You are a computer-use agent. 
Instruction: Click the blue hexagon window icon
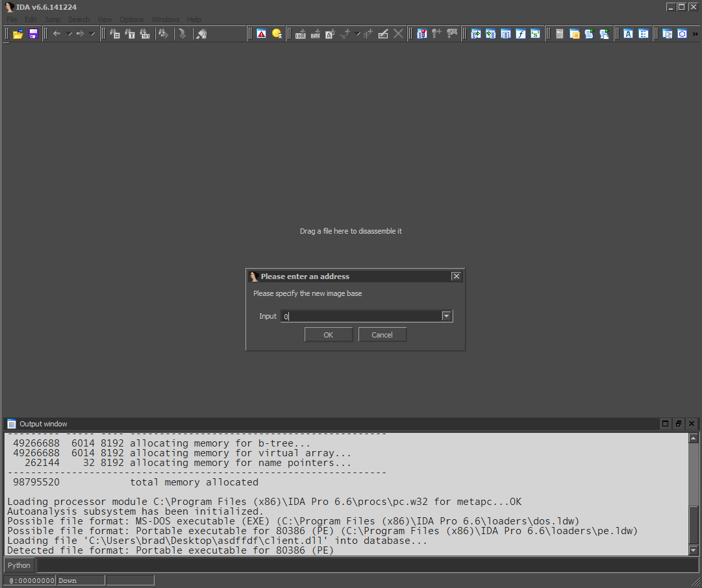coord(682,34)
